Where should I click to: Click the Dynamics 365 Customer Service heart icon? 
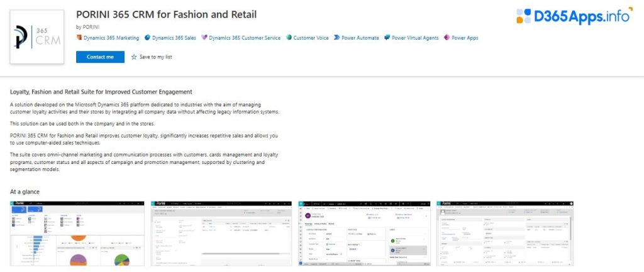[204, 38]
